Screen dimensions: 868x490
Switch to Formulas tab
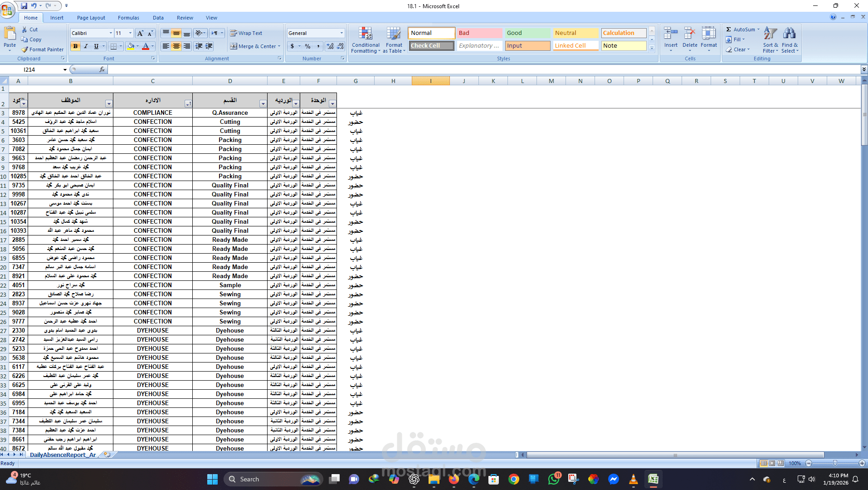128,18
